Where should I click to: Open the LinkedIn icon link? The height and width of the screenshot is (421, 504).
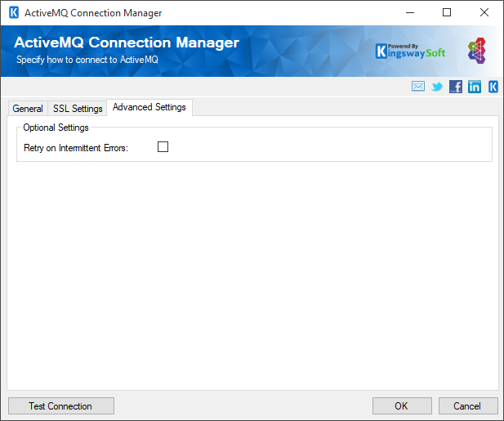475,87
